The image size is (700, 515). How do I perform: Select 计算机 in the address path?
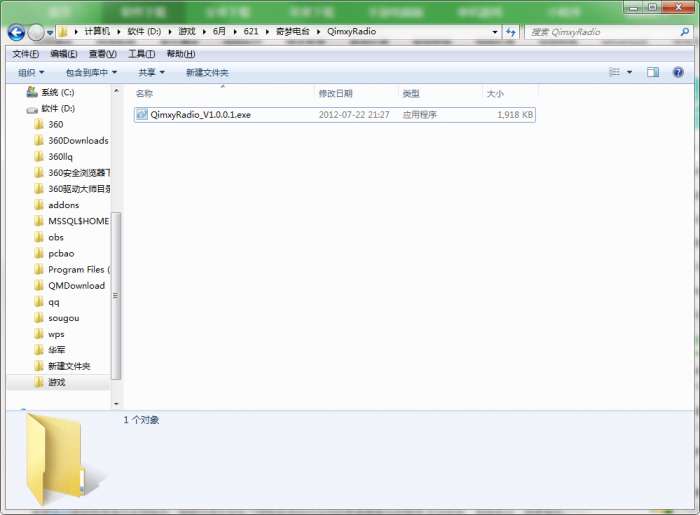coord(97,31)
